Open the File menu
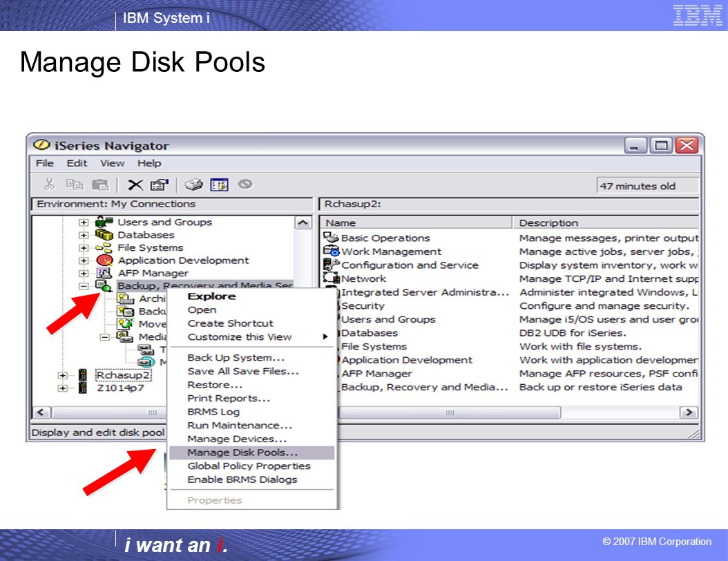This screenshot has width=728, height=561. pyautogui.click(x=45, y=164)
